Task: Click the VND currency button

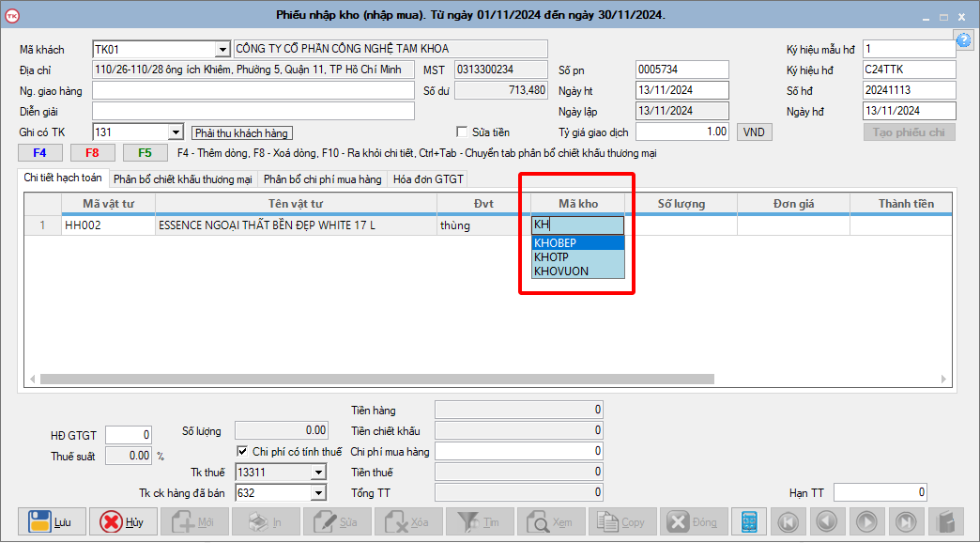Action: (x=755, y=132)
